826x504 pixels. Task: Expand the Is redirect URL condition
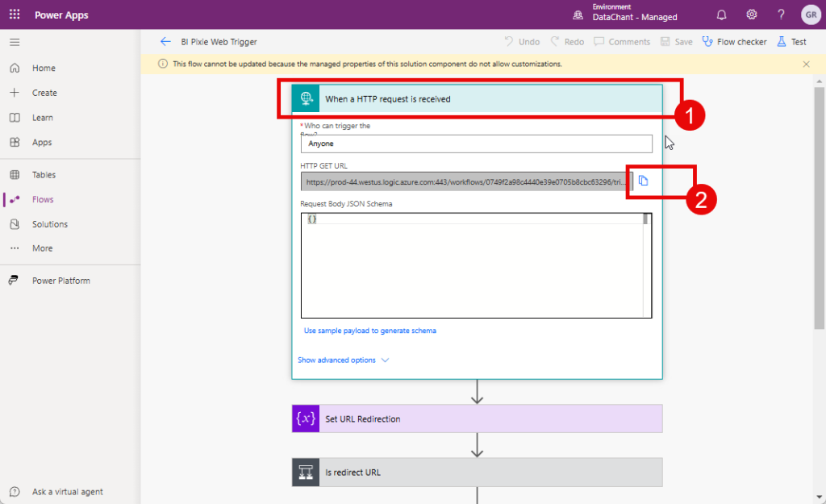[x=477, y=473]
